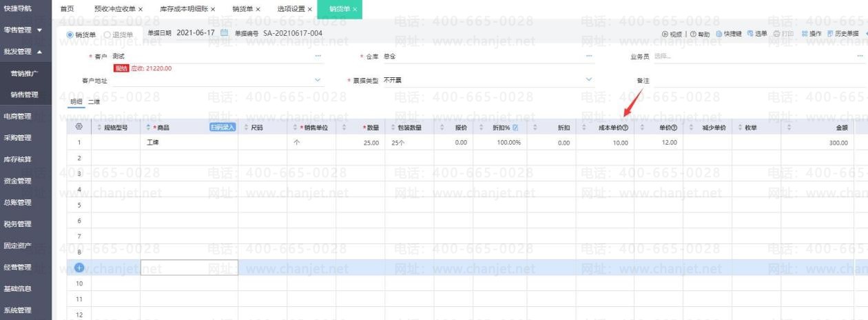This screenshot has width=868, height=320.
Task: Click 快捷导航 at the sidebar top
Action: (18, 8)
